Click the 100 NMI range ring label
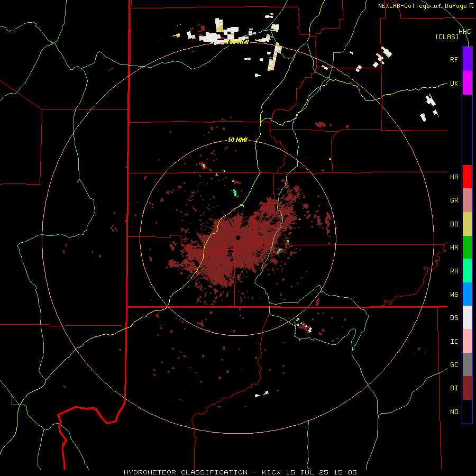476x476 pixels. pyautogui.click(x=237, y=42)
